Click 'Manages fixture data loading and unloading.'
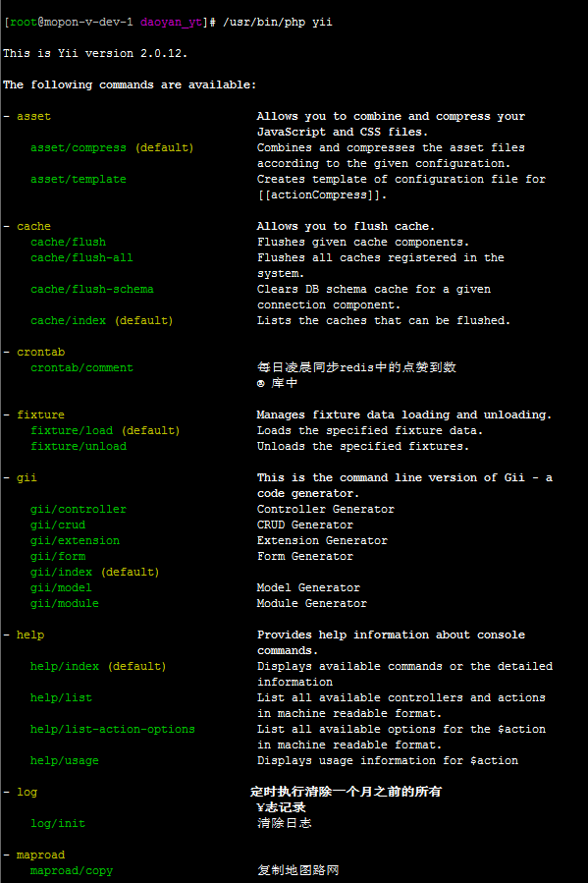Viewport: 588px width, 883px height. (x=404, y=415)
